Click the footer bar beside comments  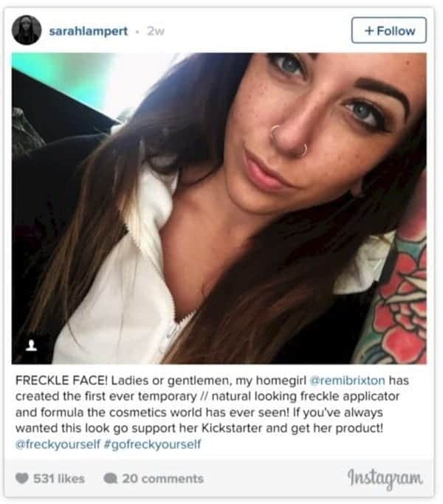273,479
